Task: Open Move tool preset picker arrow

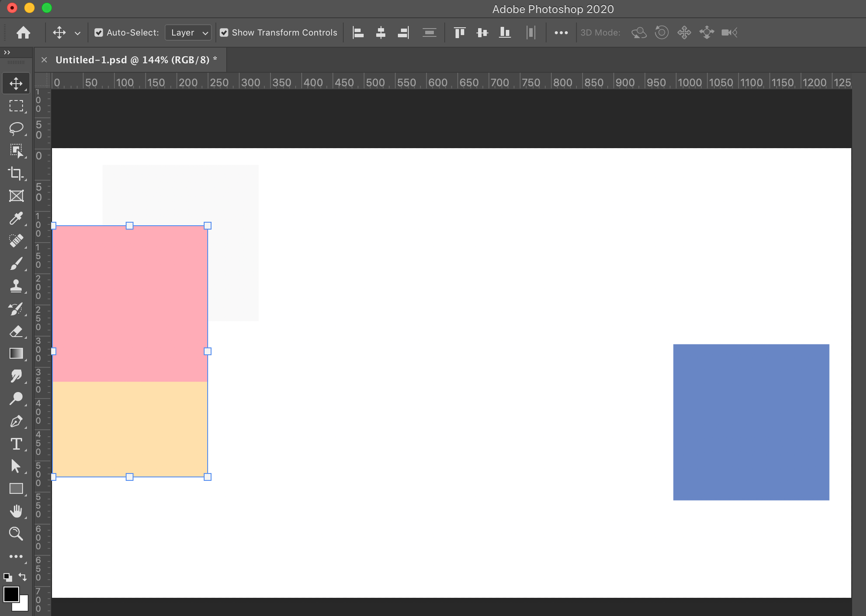Action: [x=78, y=33]
